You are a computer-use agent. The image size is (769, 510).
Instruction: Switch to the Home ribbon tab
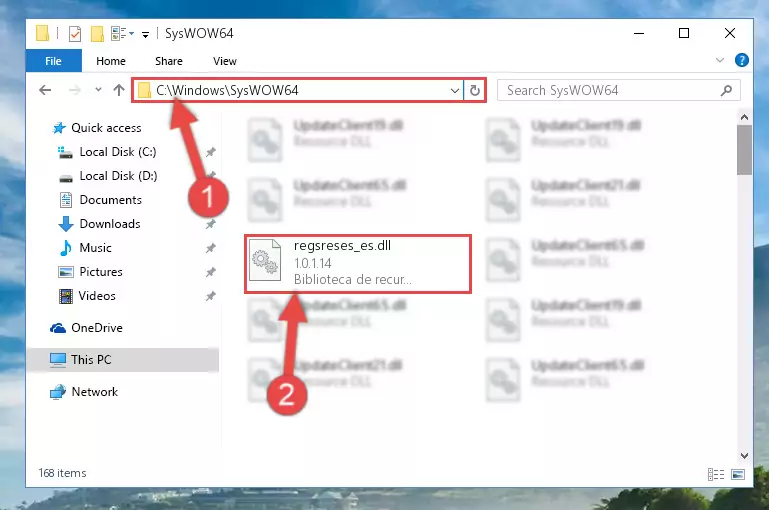click(111, 61)
